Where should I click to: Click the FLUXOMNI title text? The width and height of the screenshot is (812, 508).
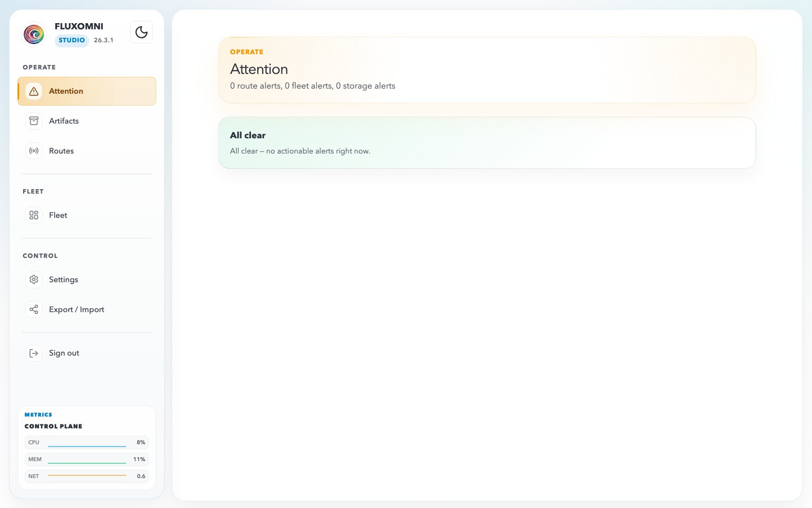click(x=79, y=26)
